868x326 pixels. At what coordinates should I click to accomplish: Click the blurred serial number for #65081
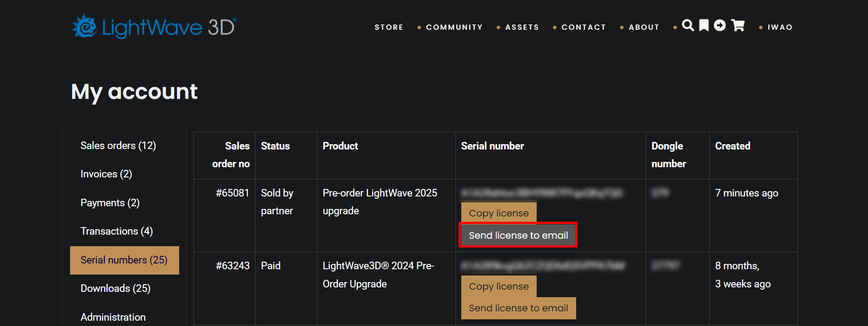click(x=542, y=193)
